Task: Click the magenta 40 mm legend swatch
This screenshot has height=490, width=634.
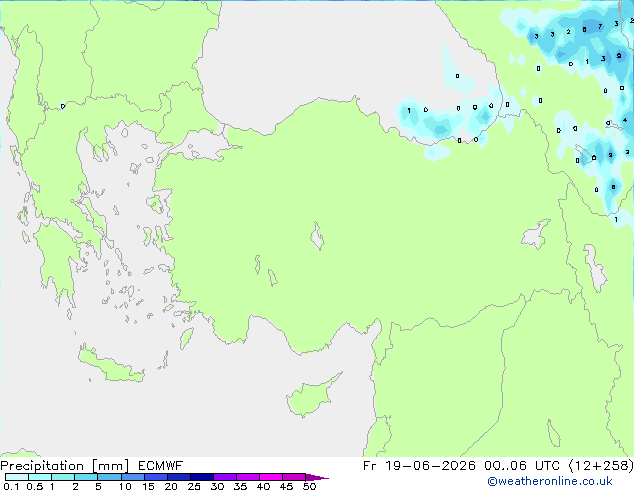Action: coord(271,477)
